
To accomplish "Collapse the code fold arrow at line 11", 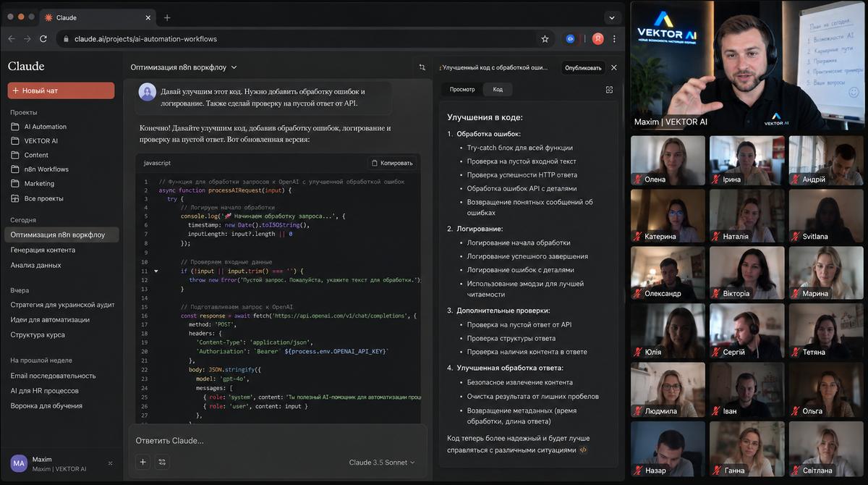I will [x=156, y=271].
